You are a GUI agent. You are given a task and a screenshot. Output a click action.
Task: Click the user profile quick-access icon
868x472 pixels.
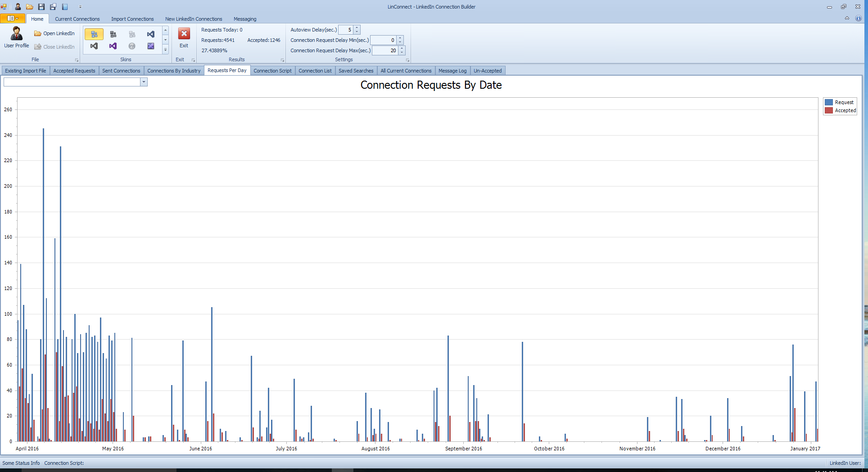pos(18,7)
